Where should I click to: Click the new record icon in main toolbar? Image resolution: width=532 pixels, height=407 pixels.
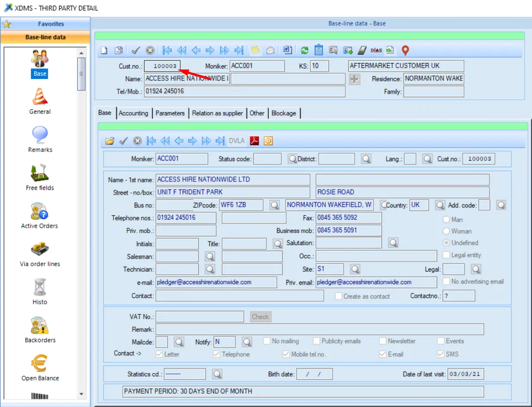pos(104,50)
